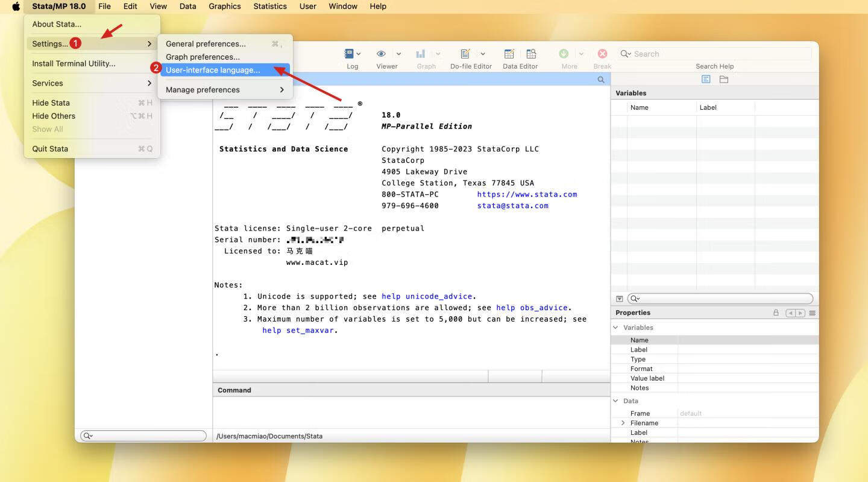This screenshot has width=868, height=482.
Task: Go to previous variable in Properties
Action: [790, 313]
